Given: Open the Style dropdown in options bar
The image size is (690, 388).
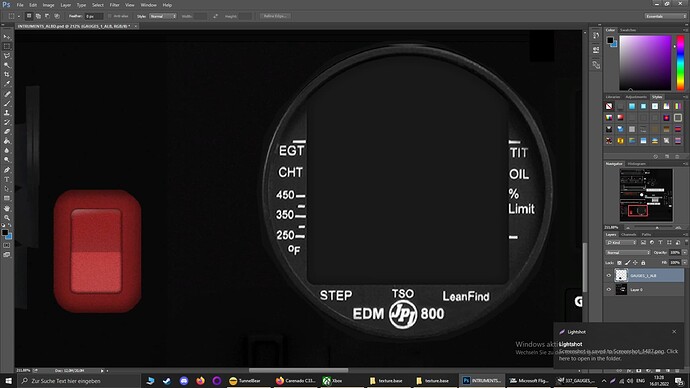Looking at the screenshot, I should tap(163, 16).
